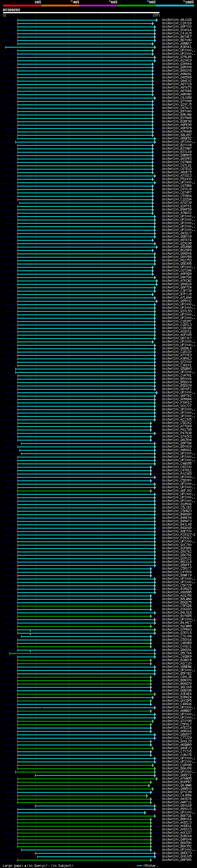Open hit UniRef100_O04014
Screen dimensions: 197x868
coord(177,30)
